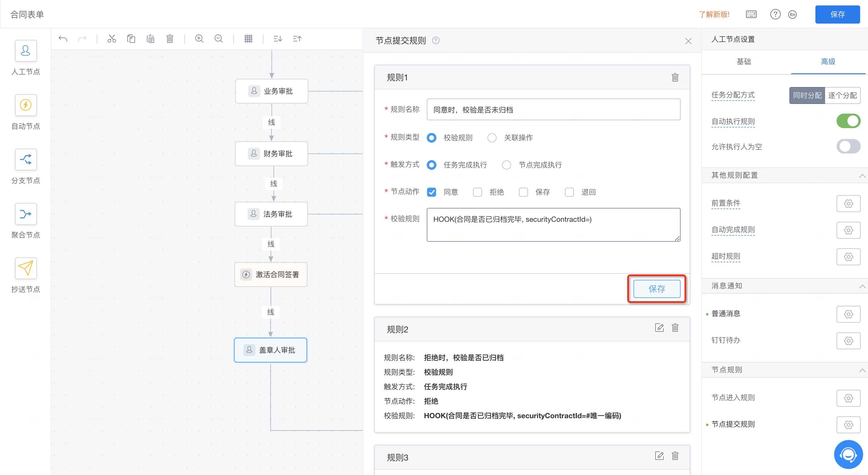Select the 关联操作 radio option
868x475 pixels.
492,138
